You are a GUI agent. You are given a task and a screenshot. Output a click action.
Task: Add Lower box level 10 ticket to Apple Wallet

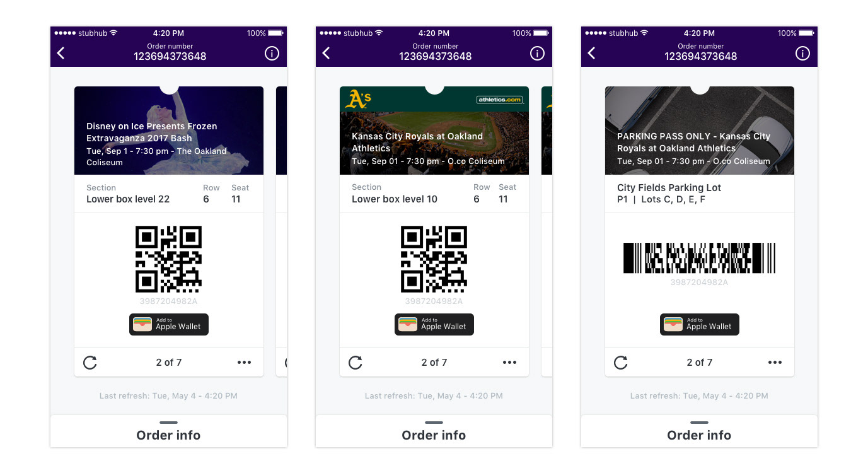click(434, 324)
